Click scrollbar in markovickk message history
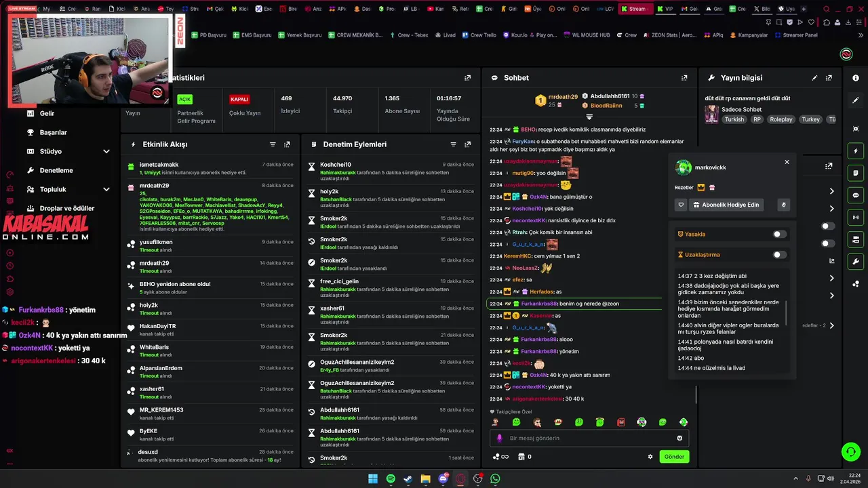Image resolution: width=868 pixels, height=488 pixels. 787,314
